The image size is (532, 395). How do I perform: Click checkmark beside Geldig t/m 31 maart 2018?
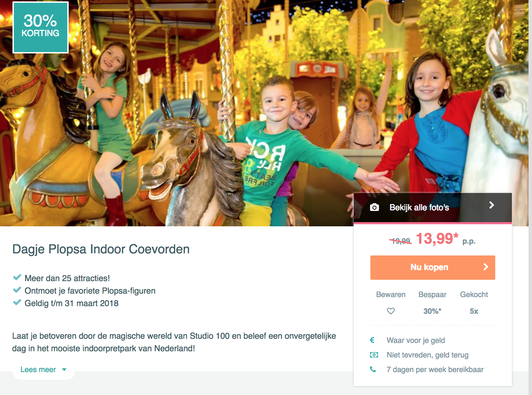pyautogui.click(x=17, y=302)
